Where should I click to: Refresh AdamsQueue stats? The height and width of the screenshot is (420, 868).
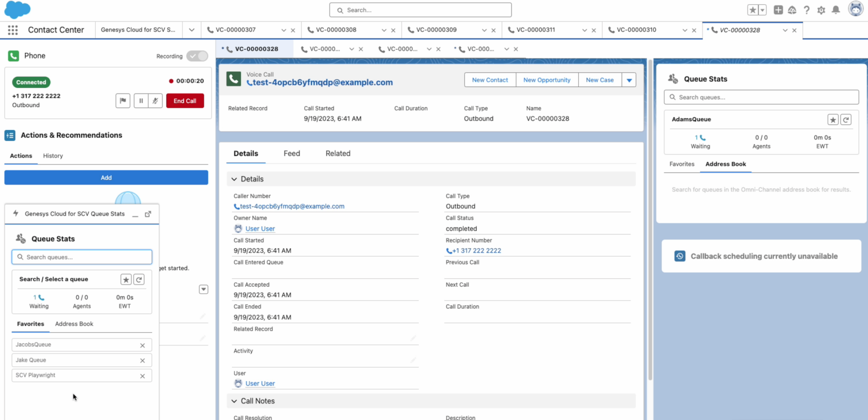click(x=846, y=119)
